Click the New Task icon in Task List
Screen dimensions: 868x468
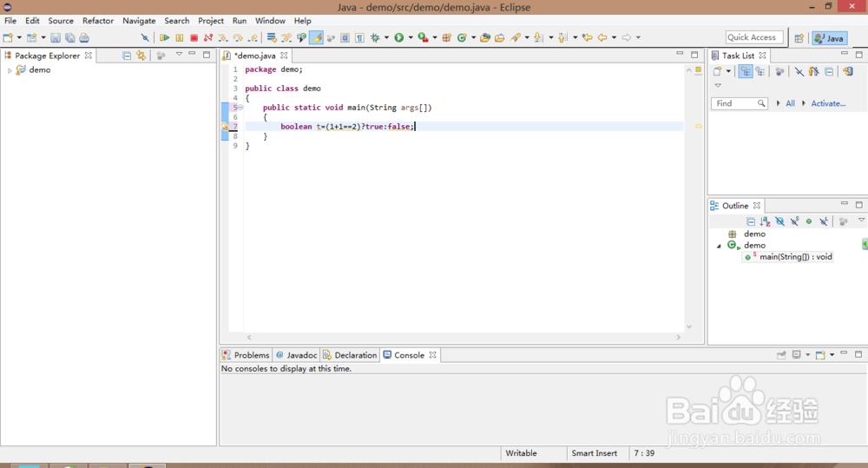click(718, 71)
